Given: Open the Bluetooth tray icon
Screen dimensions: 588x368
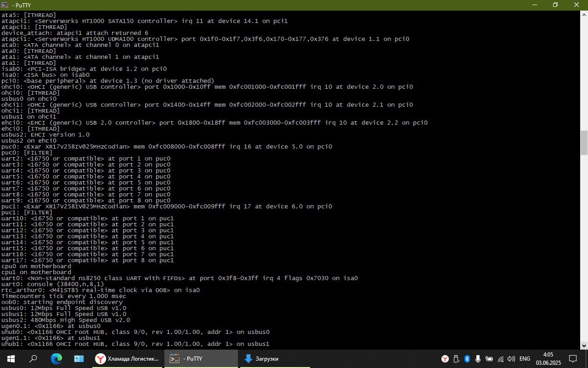Looking at the screenshot, I should tap(467, 359).
